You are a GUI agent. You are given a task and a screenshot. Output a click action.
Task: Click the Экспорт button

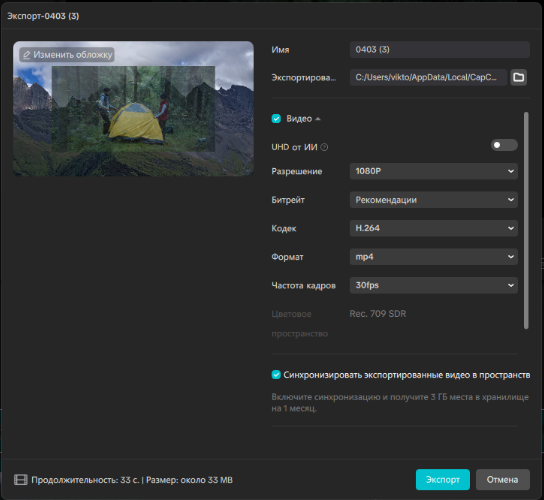coord(443,480)
